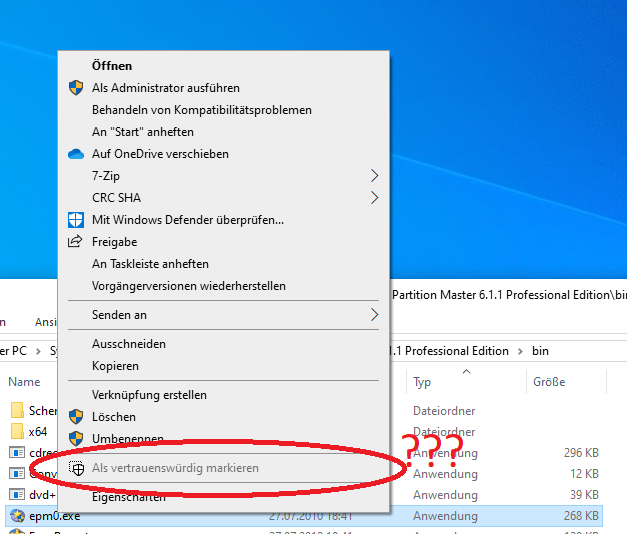Click the 296 KB size cell
The image size is (627, 534).
[581, 453]
